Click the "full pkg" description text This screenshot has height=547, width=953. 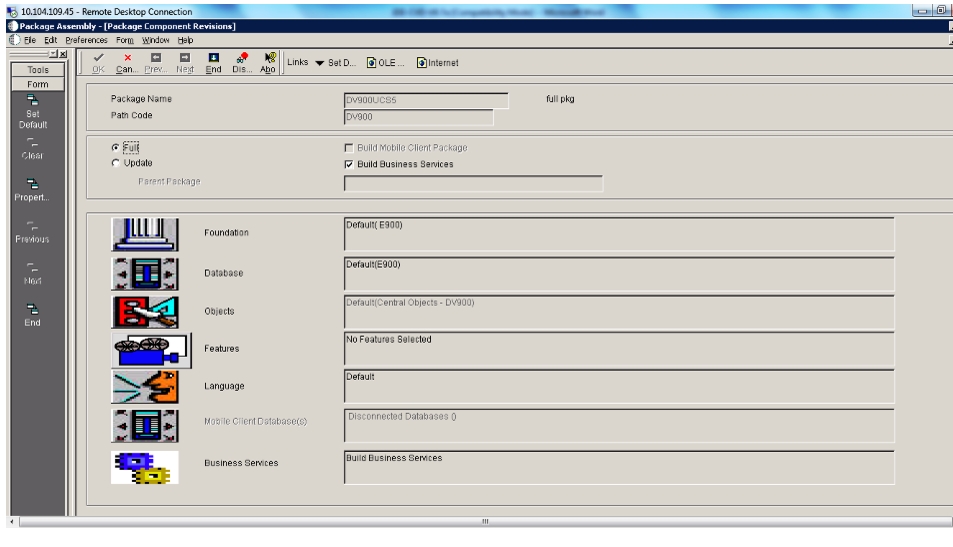point(560,98)
